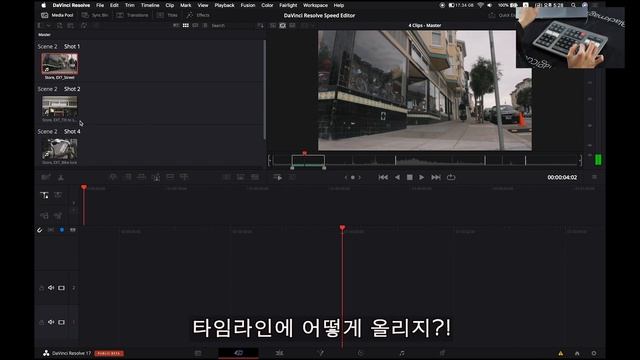This screenshot has width=640, height=360.
Task: Open the Trim menu
Action: coord(129,5)
